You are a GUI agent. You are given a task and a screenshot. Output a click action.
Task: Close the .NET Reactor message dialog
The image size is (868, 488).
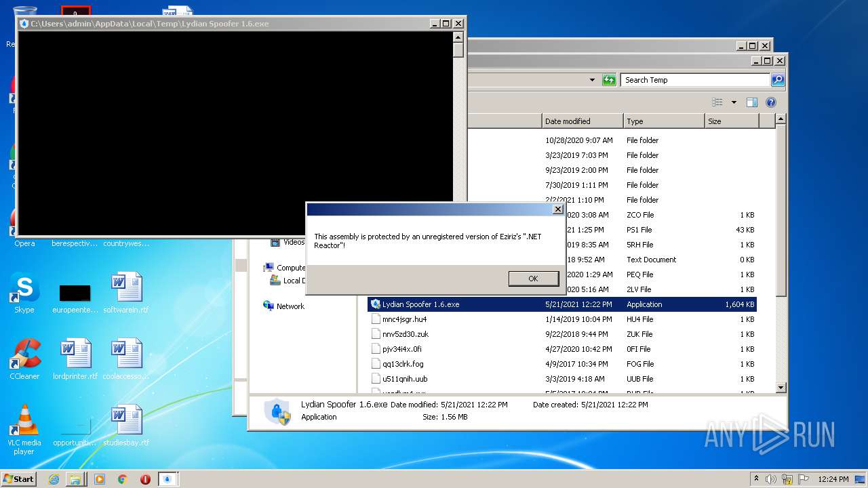557,209
